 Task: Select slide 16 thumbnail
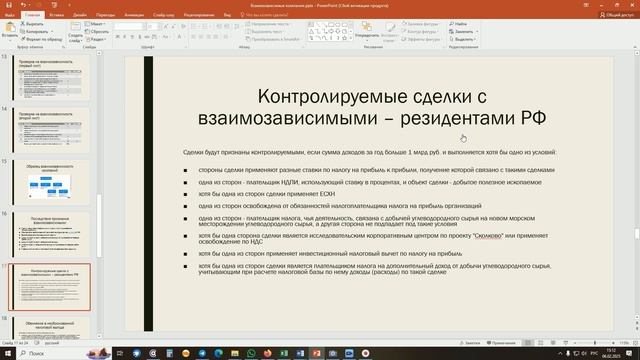click(x=51, y=235)
